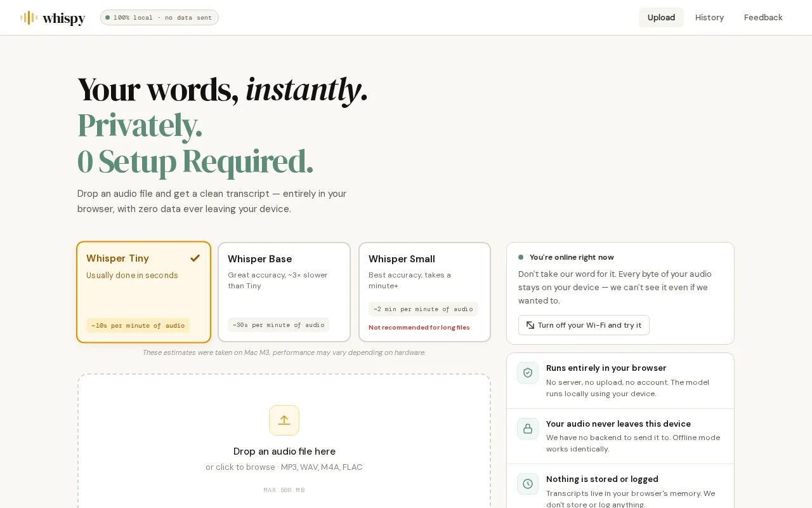Click the whispy brand name link
This screenshot has width=812, height=508.
click(x=63, y=18)
